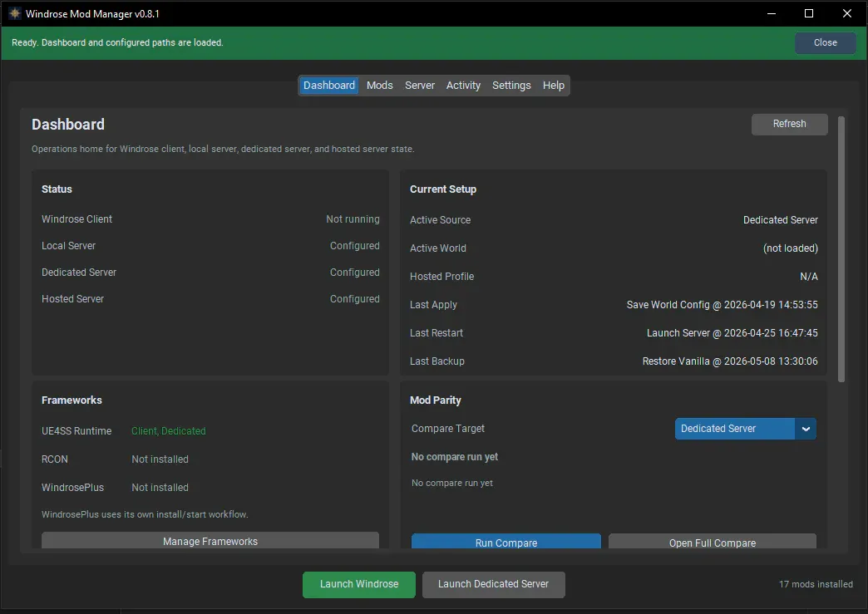Viewport: 868px width, 614px height.
Task: Click Manage Frameworks button
Action: pyautogui.click(x=210, y=540)
